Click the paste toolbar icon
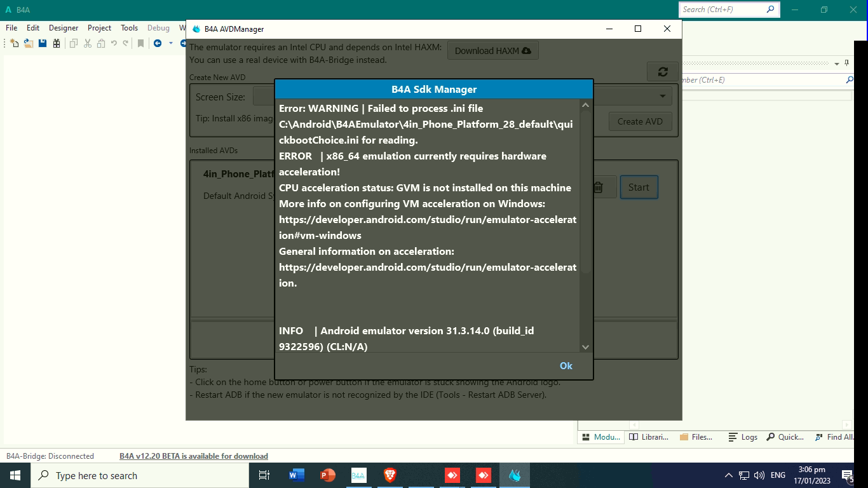868x488 pixels. pos(101,43)
